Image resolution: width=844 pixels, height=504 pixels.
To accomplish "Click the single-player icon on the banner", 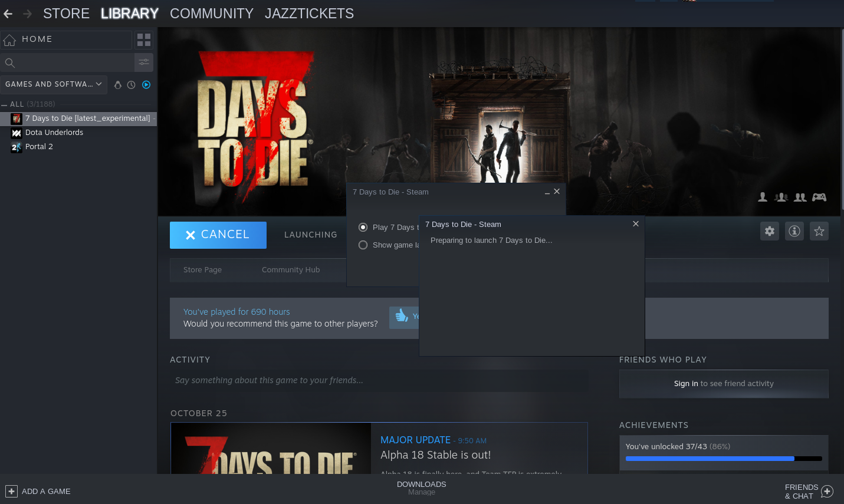I will (763, 197).
